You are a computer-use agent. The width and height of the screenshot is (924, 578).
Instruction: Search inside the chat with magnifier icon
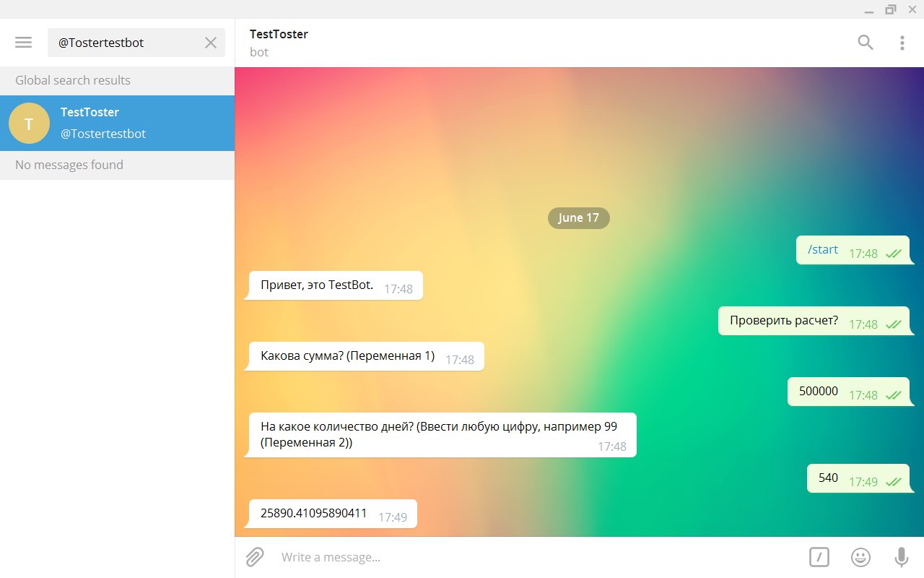click(866, 43)
